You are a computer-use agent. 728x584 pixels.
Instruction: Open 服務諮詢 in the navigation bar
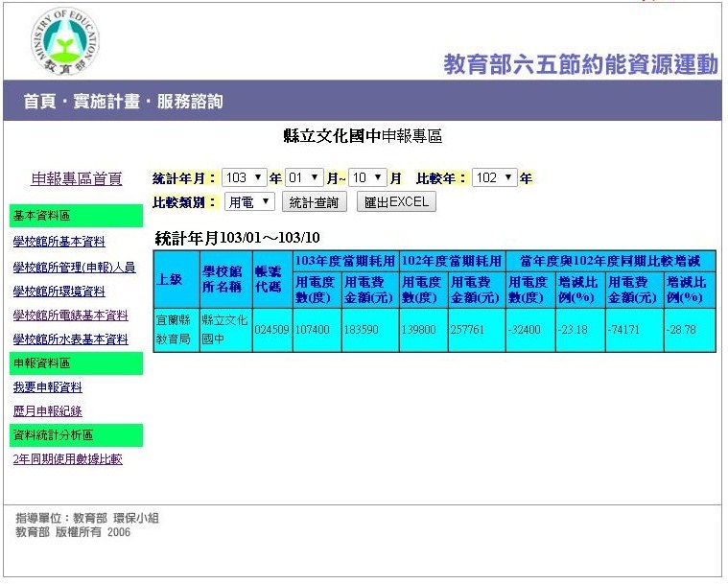point(190,102)
